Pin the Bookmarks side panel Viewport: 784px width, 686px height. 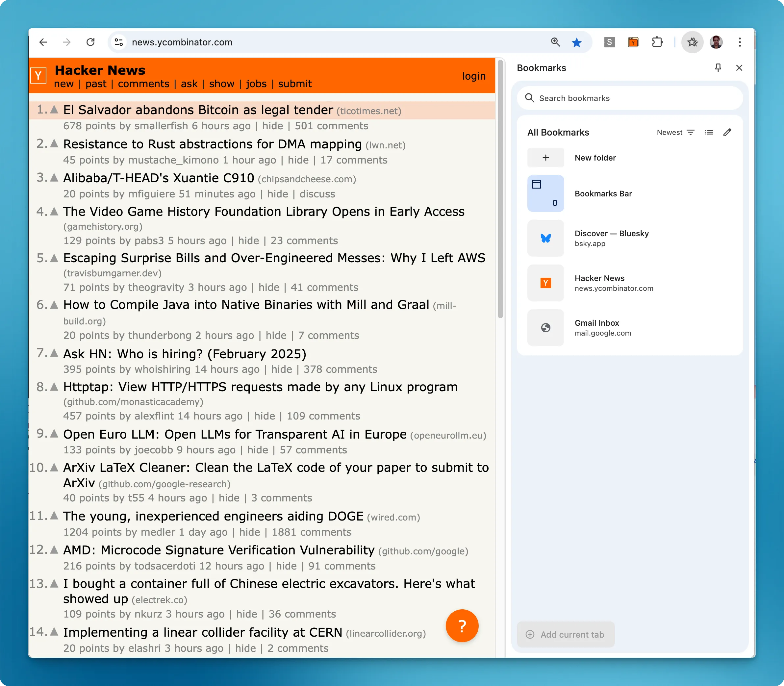[x=718, y=68]
